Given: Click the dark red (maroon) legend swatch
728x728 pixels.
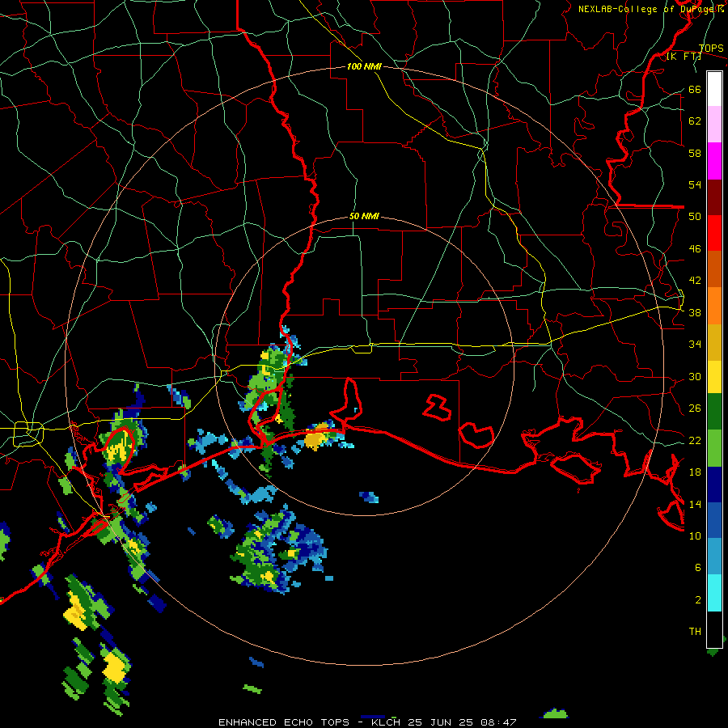Looking at the screenshot, I should pyautogui.click(x=714, y=197).
